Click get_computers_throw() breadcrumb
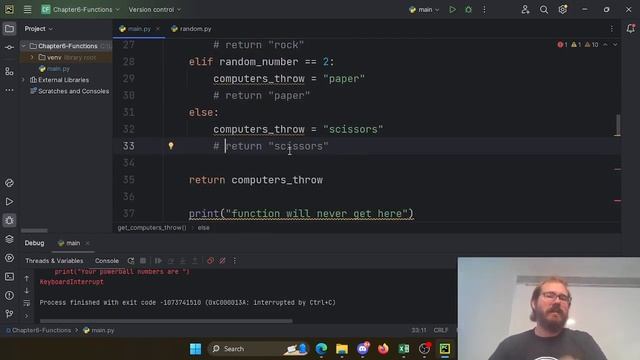Screen dimensions: 640x360 pyautogui.click(x=152, y=228)
